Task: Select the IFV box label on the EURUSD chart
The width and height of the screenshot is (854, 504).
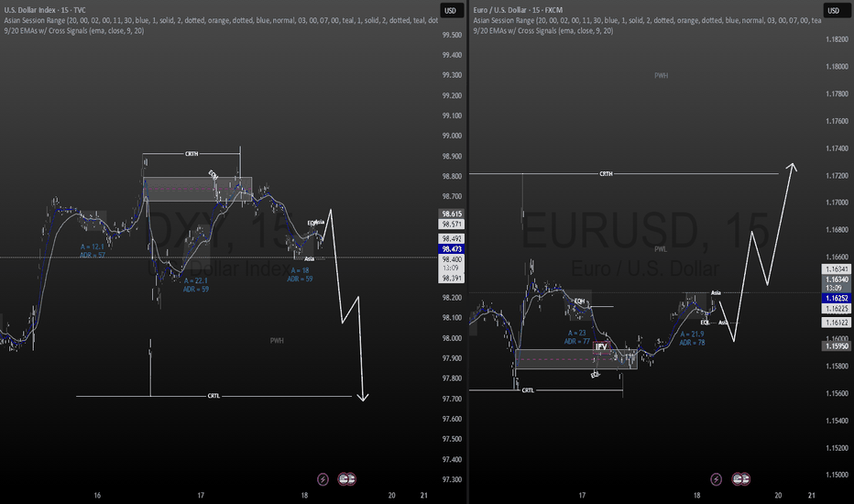Action: click(x=601, y=346)
